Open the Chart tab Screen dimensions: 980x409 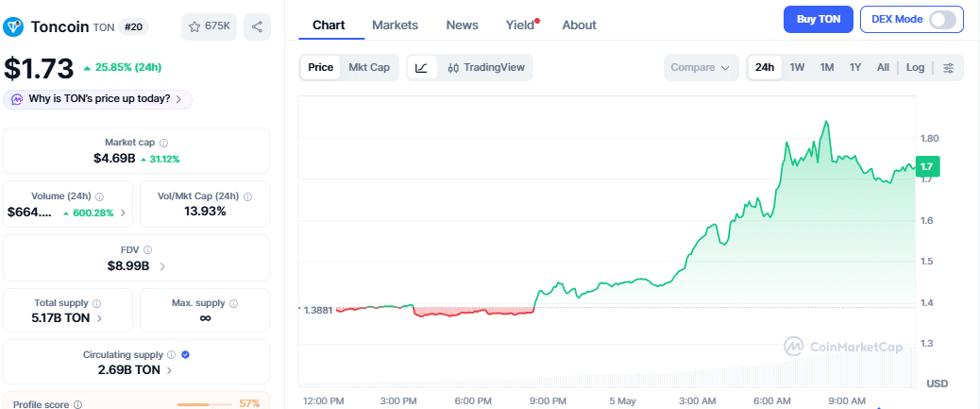329,25
